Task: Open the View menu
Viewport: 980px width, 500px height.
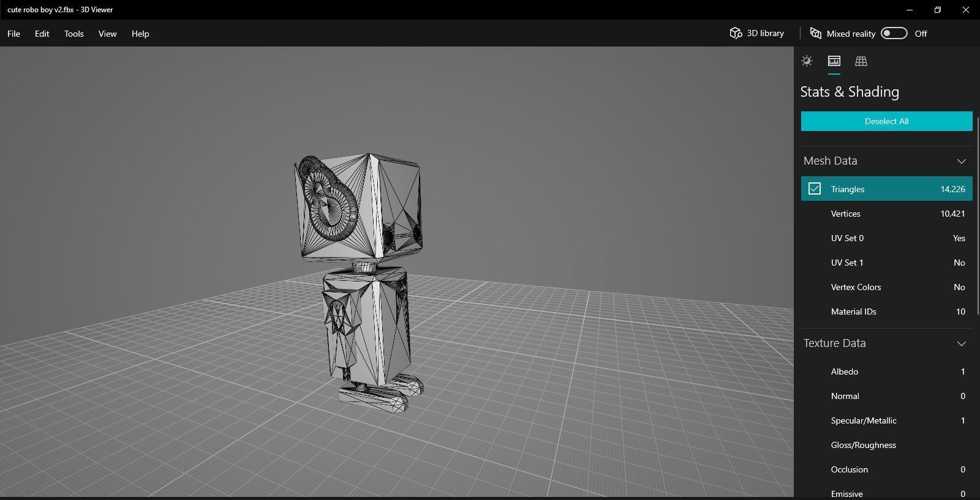Action: (x=107, y=34)
